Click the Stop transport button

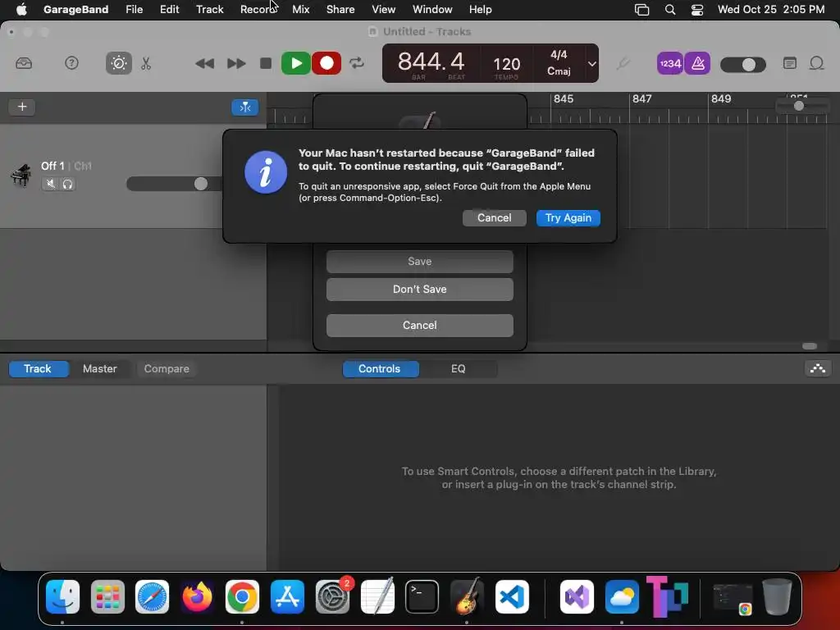(x=265, y=63)
